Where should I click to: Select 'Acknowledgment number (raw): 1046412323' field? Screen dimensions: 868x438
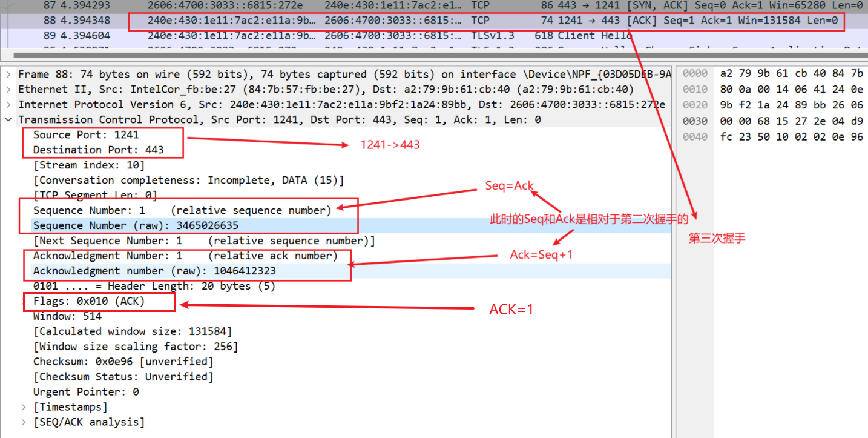154,271
